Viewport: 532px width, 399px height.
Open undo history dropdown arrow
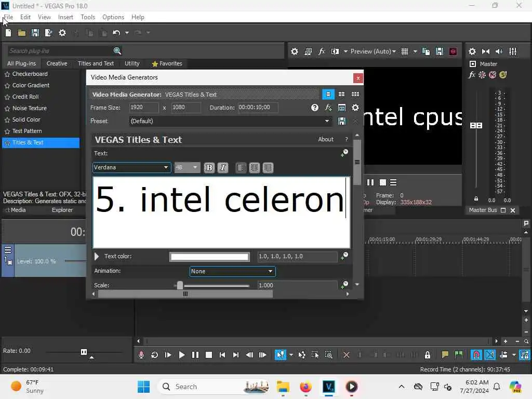coord(127,33)
